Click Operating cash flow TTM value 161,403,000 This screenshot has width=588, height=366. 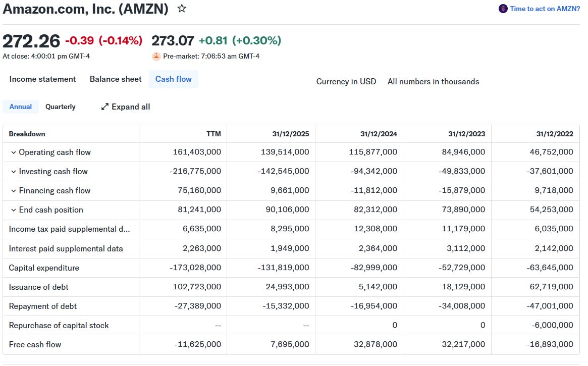(197, 152)
